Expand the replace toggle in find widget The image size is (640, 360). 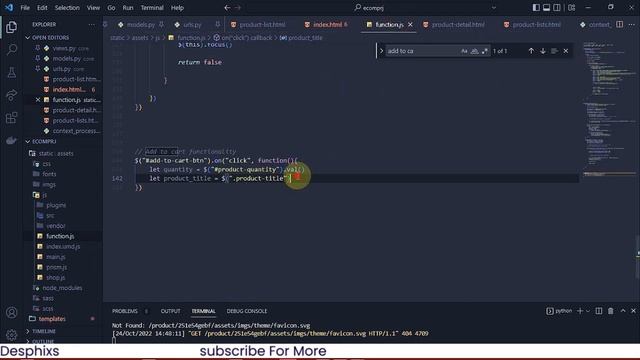(381, 51)
